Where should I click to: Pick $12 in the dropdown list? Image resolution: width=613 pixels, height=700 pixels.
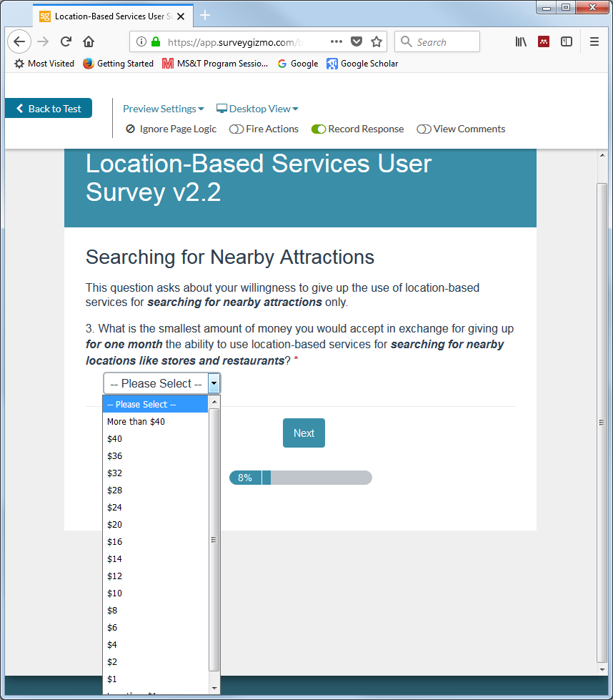point(155,576)
